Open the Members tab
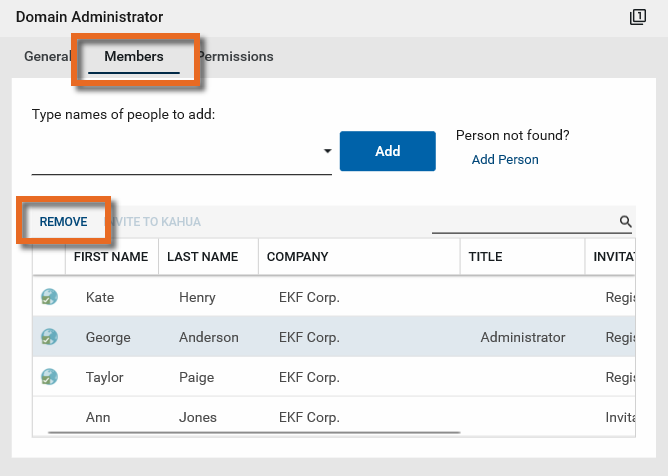Viewport: 668px width, 476px height. pyautogui.click(x=134, y=57)
